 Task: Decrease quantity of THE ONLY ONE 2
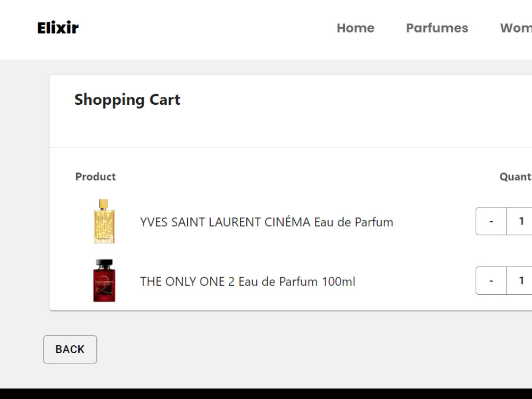coord(491,280)
